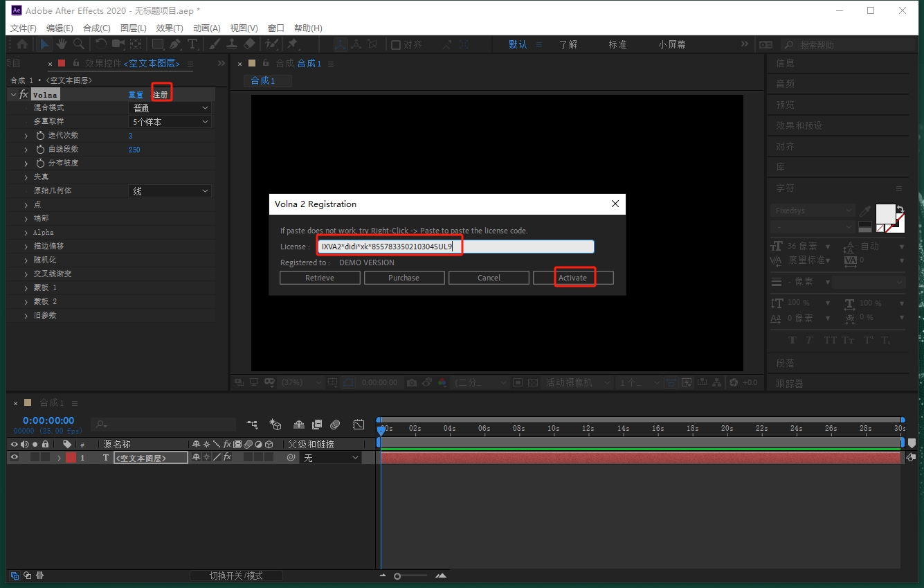Click Cancel in registration dialog
This screenshot has height=588, width=924.
489,278
